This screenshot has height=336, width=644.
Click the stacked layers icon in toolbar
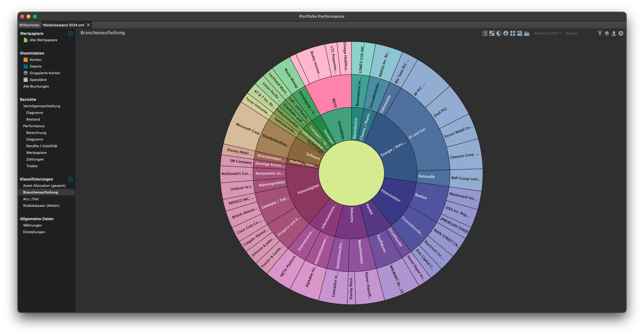click(x=607, y=33)
